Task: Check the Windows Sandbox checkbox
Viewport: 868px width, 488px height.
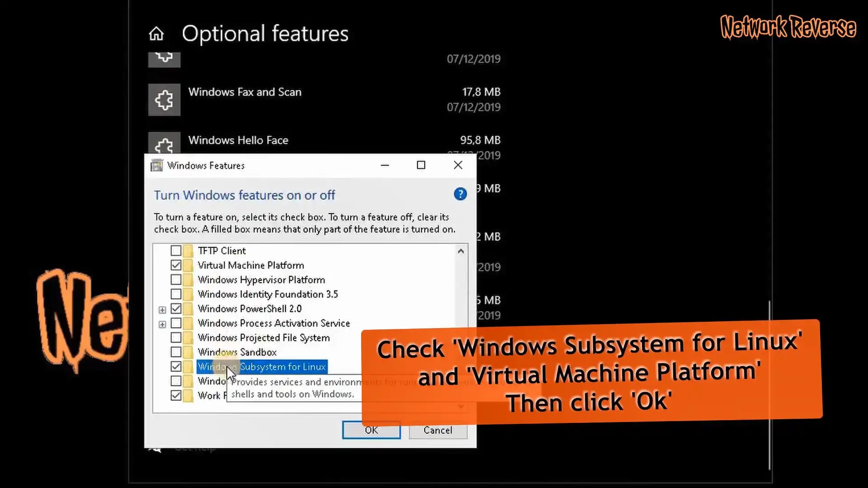Action: point(176,352)
